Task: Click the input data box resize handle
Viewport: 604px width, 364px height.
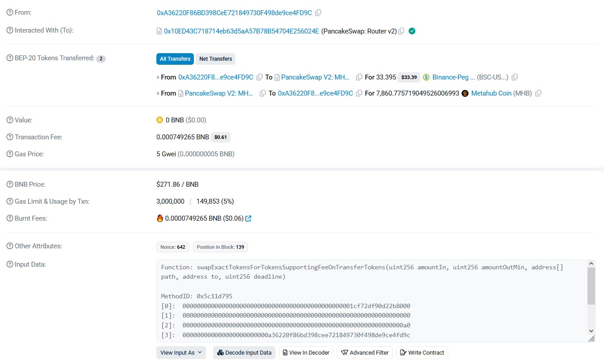Action: (591, 339)
